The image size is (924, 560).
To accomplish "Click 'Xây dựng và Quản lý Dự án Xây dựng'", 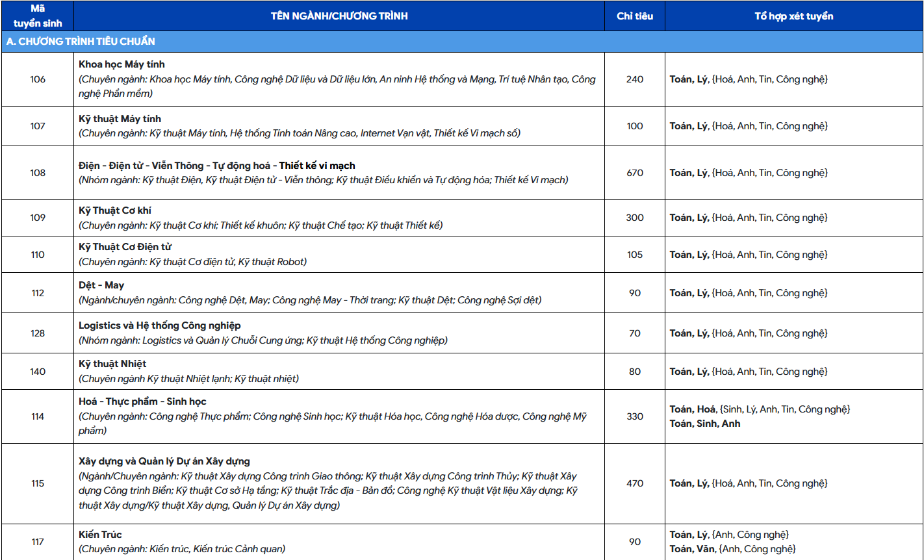I will [x=164, y=461].
